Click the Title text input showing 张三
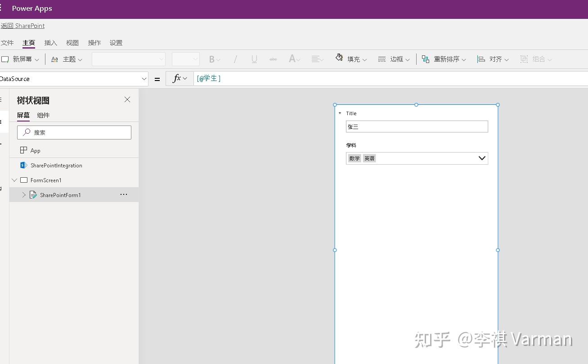 [x=416, y=126]
